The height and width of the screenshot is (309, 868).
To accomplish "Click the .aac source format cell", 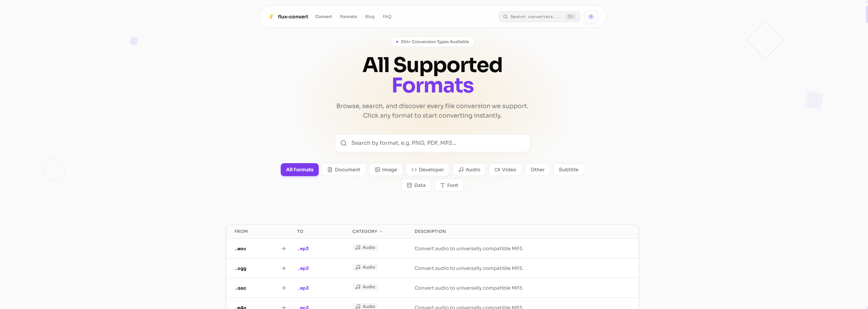I will (240, 288).
